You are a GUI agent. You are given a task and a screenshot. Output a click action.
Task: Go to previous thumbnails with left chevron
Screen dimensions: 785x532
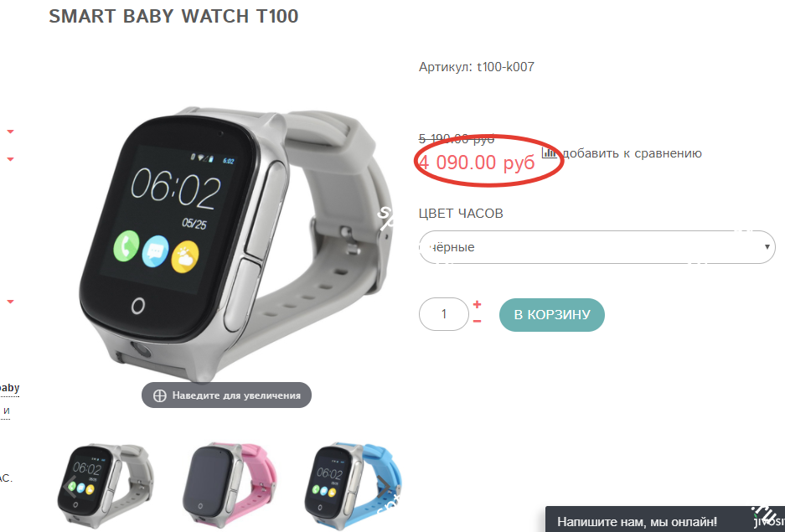tap(70, 486)
